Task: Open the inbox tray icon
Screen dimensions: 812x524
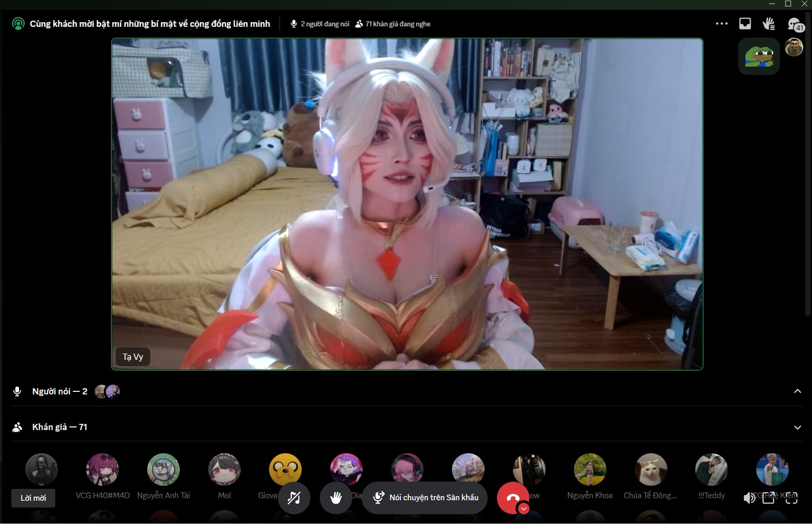Action: (x=745, y=24)
